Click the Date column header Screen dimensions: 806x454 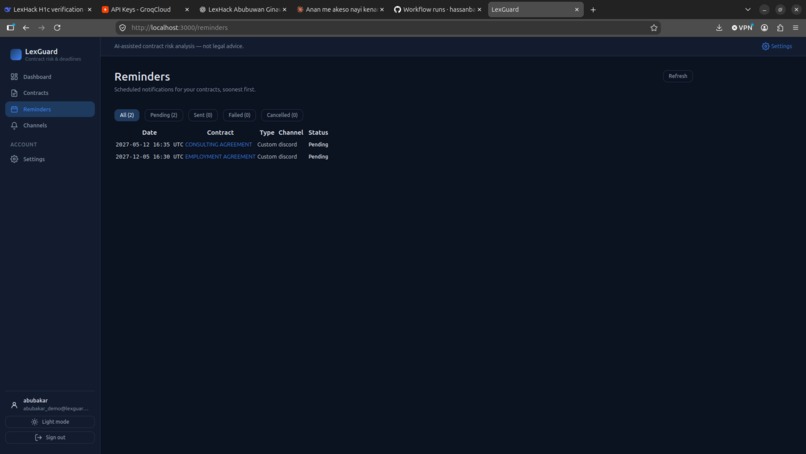pos(150,133)
